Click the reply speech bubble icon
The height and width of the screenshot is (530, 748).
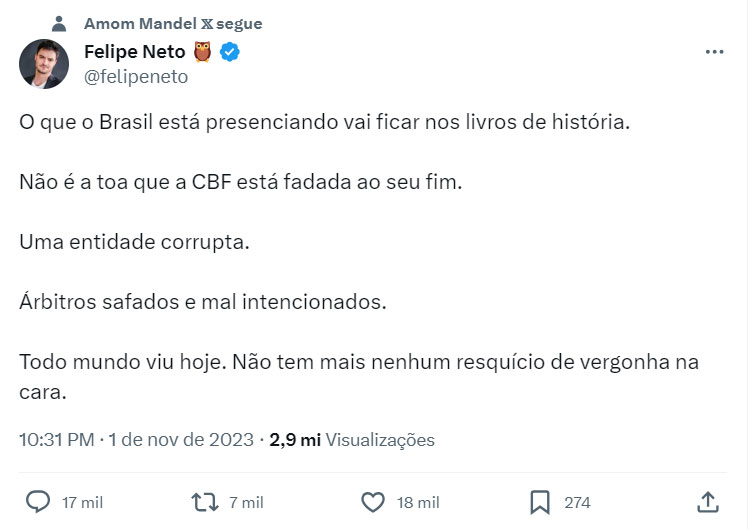(37, 501)
